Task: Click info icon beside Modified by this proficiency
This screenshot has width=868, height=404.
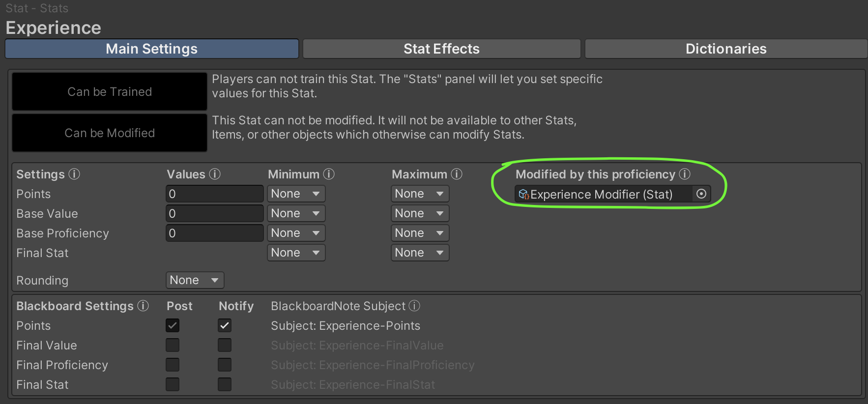Action: pyautogui.click(x=685, y=174)
